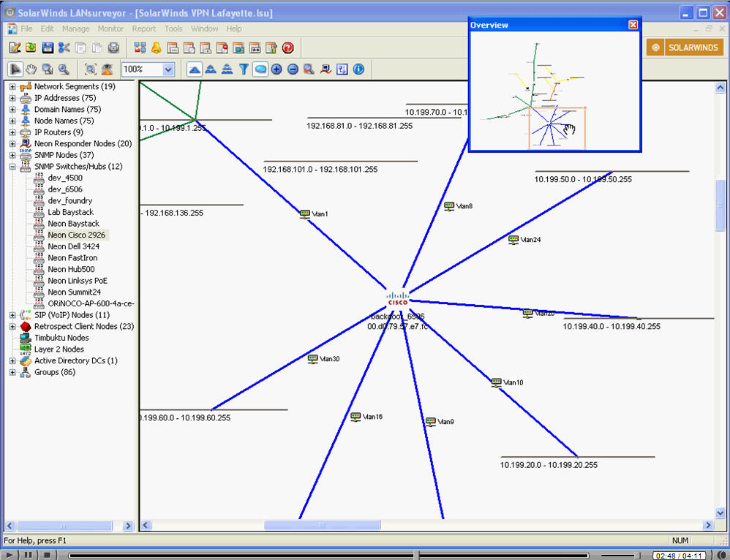Open the Edit menu
This screenshot has height=560, width=730.
[x=47, y=29]
